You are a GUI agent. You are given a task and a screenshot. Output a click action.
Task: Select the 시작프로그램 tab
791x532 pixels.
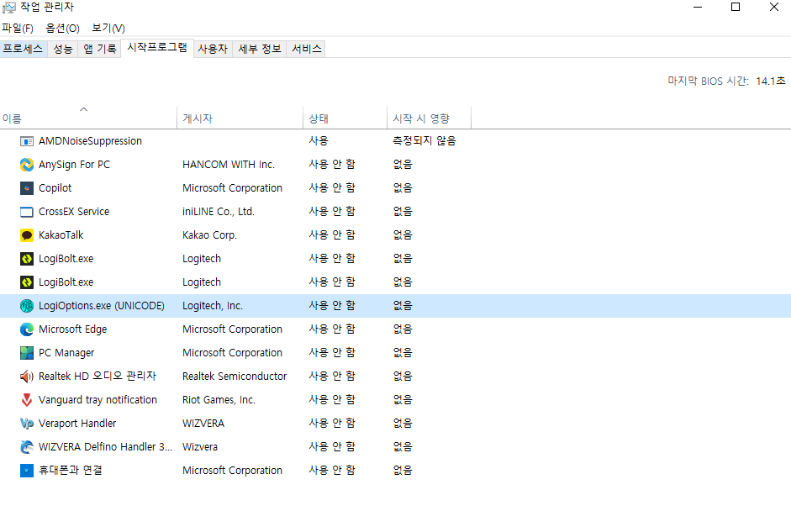(x=157, y=48)
